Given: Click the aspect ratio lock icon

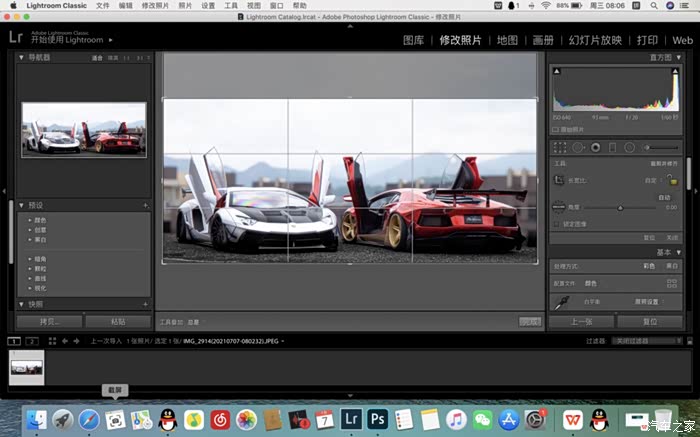Looking at the screenshot, I should click(673, 180).
